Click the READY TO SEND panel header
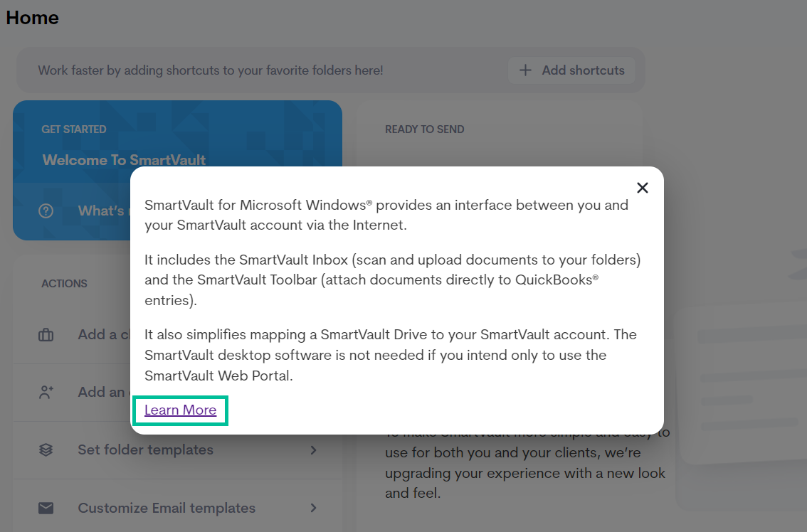Viewport: 807px width, 532px height. [424, 129]
